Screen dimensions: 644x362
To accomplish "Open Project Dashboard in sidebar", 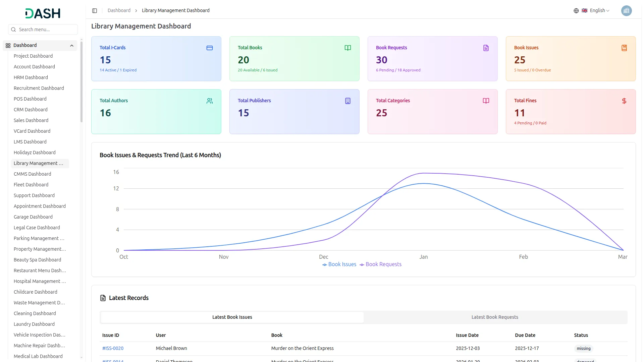I will coord(33,56).
